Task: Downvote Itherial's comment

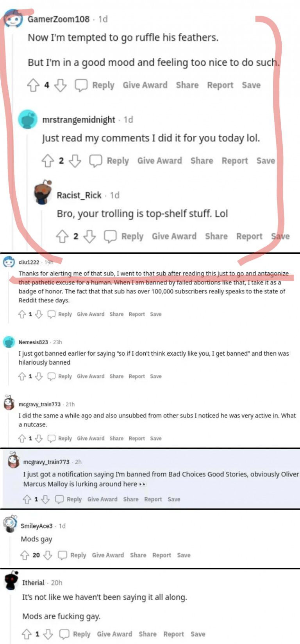Action: click(48, 634)
